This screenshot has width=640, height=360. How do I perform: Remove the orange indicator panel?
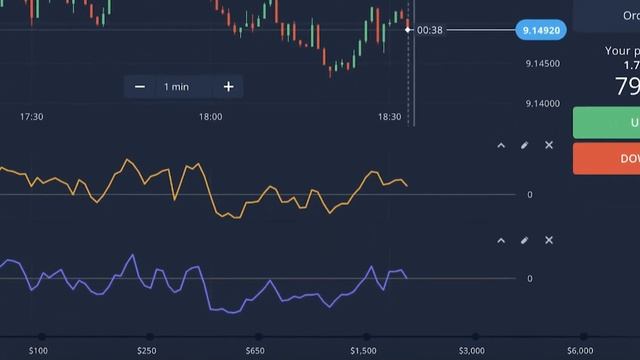tap(549, 145)
